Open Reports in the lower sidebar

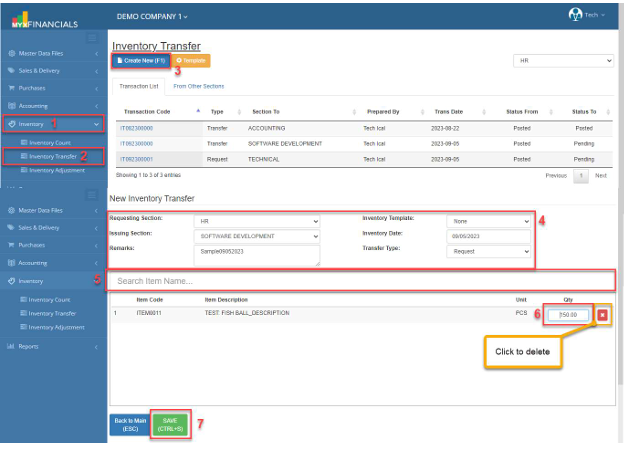(28, 346)
